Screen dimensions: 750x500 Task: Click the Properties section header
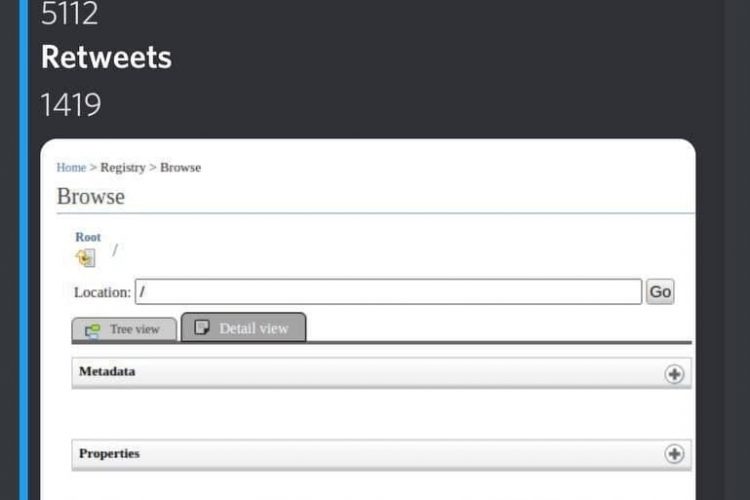tap(381, 454)
